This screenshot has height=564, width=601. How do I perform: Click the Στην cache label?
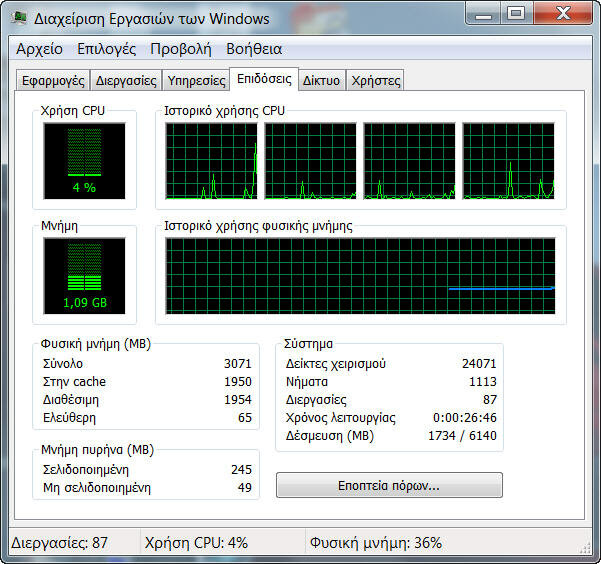[74, 382]
